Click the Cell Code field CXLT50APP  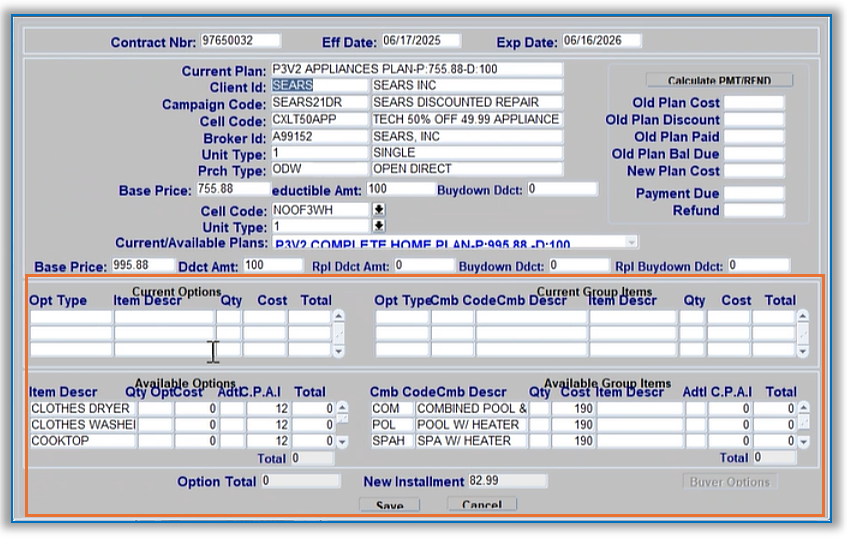point(319,119)
